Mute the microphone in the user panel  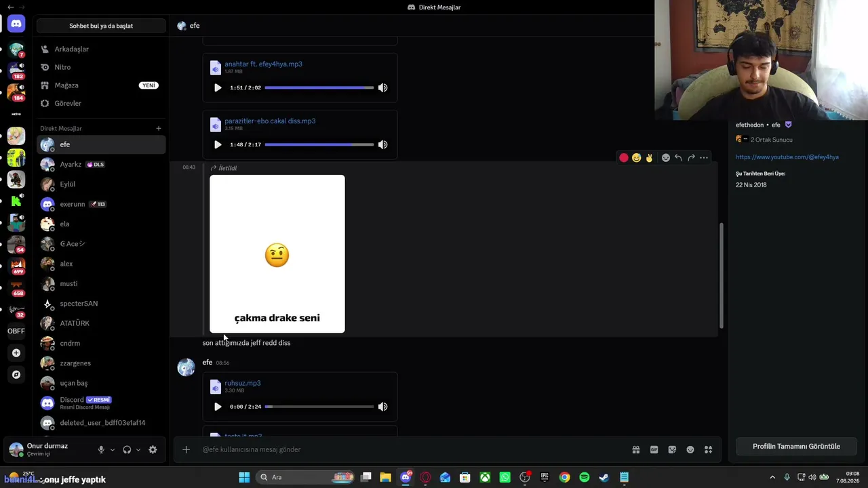click(101, 449)
